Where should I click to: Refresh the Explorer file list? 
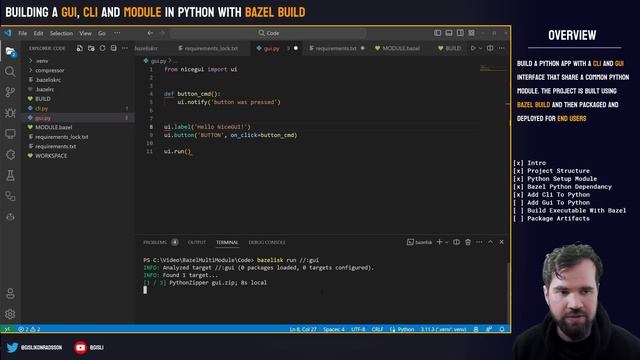(102, 48)
